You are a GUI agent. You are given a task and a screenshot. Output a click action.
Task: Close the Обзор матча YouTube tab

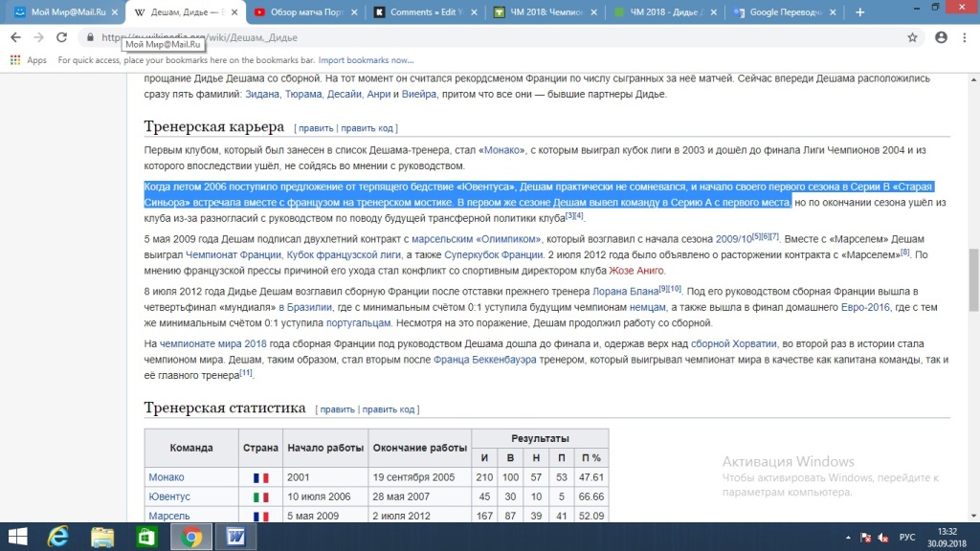click(354, 11)
